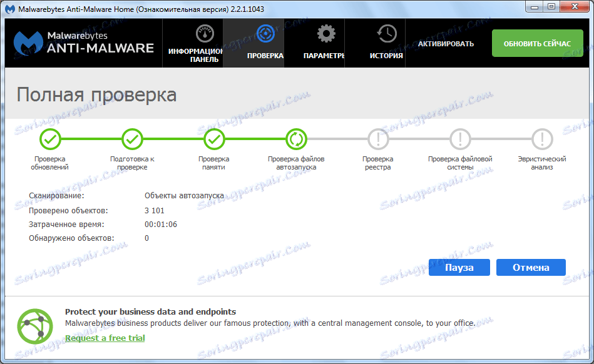This screenshot has width=594, height=364.
Task: Minimize the Malwarebytes window
Action: tap(535, 7)
